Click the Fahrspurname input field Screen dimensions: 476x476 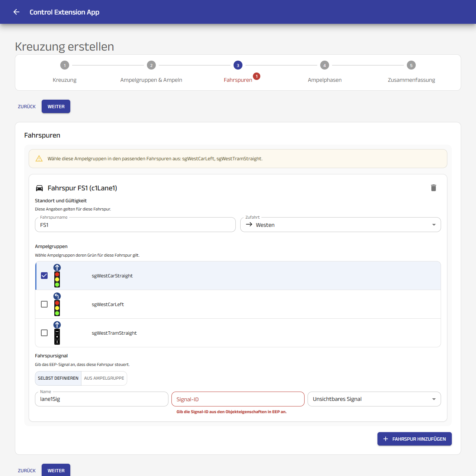click(x=135, y=225)
